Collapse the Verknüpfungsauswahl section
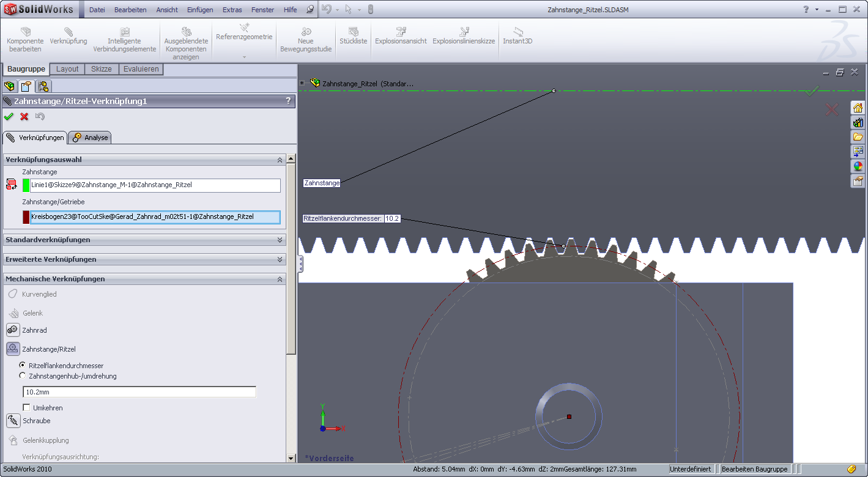This screenshot has height=477, width=868. click(280, 160)
